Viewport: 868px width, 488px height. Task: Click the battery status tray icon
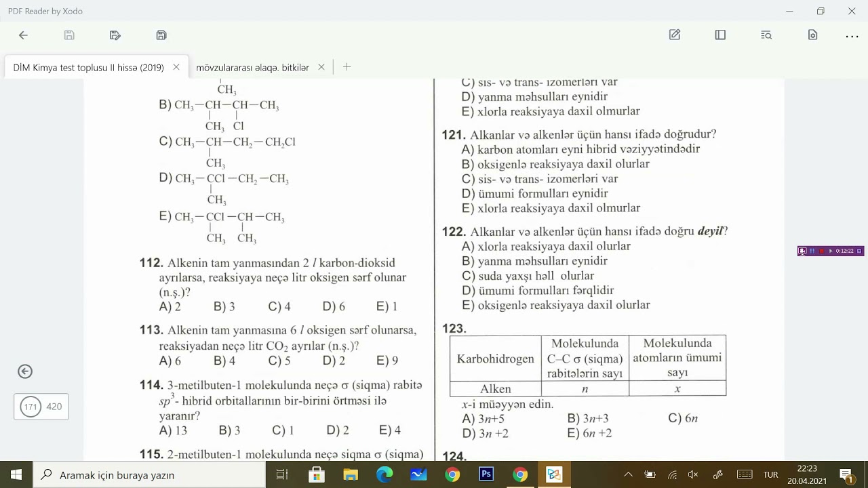[650, 474]
